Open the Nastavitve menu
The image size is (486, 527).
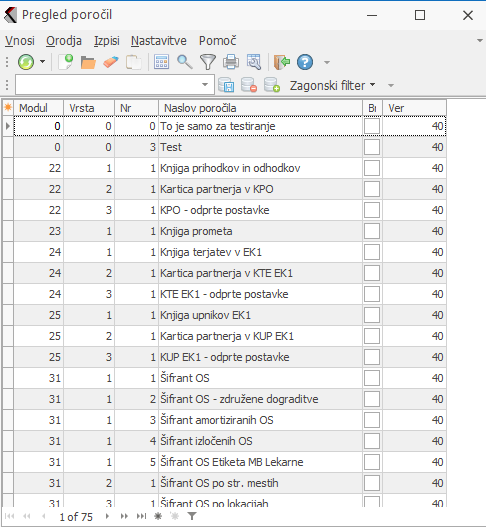click(159, 41)
